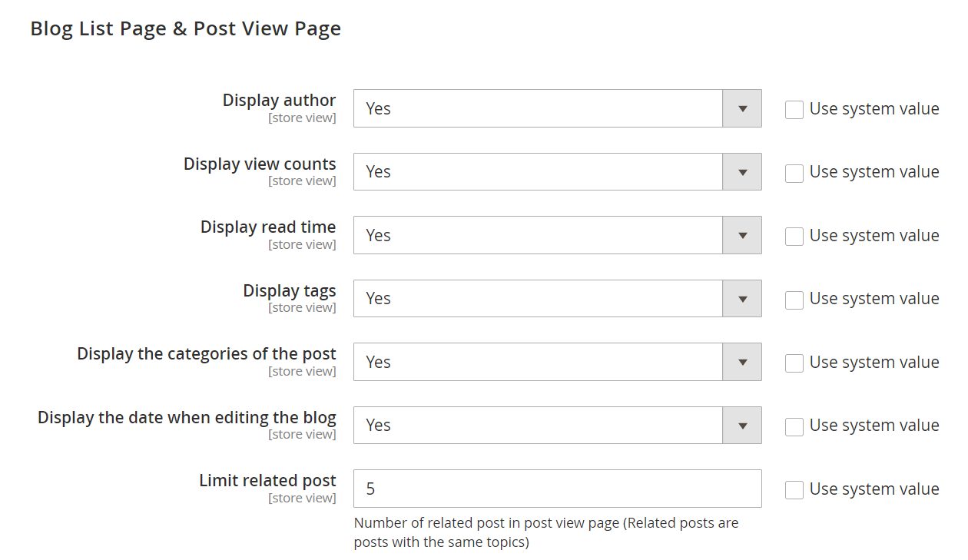This screenshot has width=968, height=560.
Task: Click the Display read time label
Action: pos(268,227)
